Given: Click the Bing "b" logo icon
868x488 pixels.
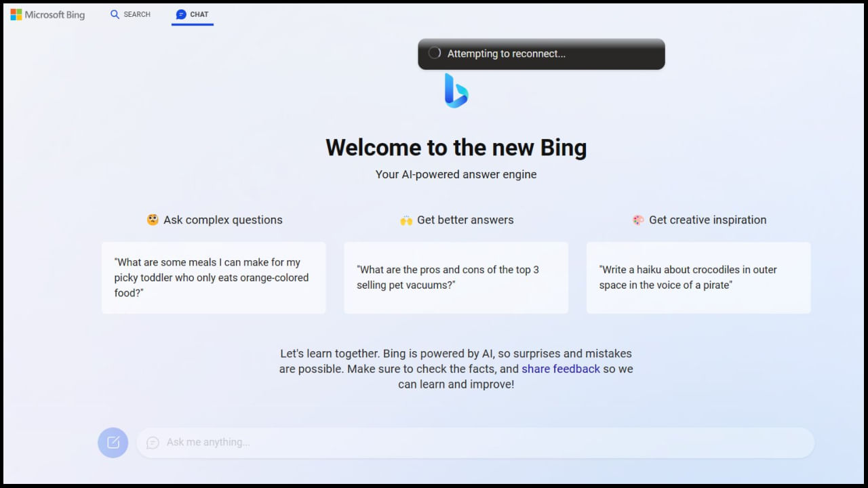Looking at the screenshot, I should [456, 90].
